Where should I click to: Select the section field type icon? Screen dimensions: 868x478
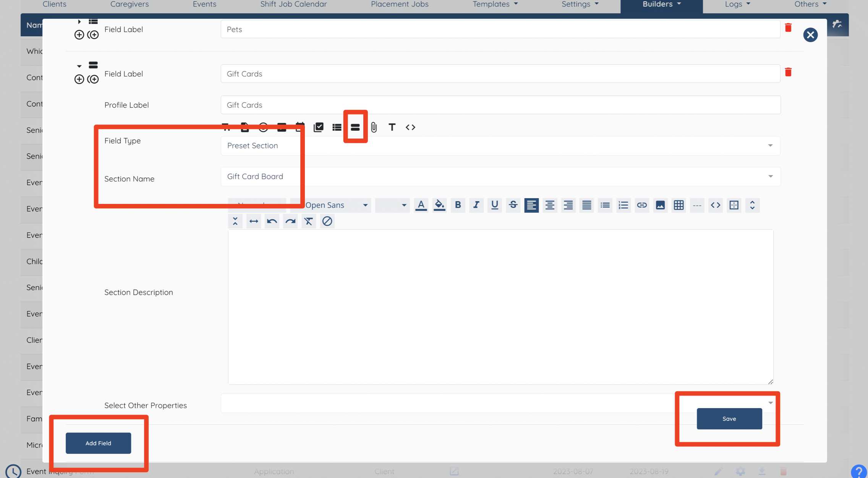(355, 127)
